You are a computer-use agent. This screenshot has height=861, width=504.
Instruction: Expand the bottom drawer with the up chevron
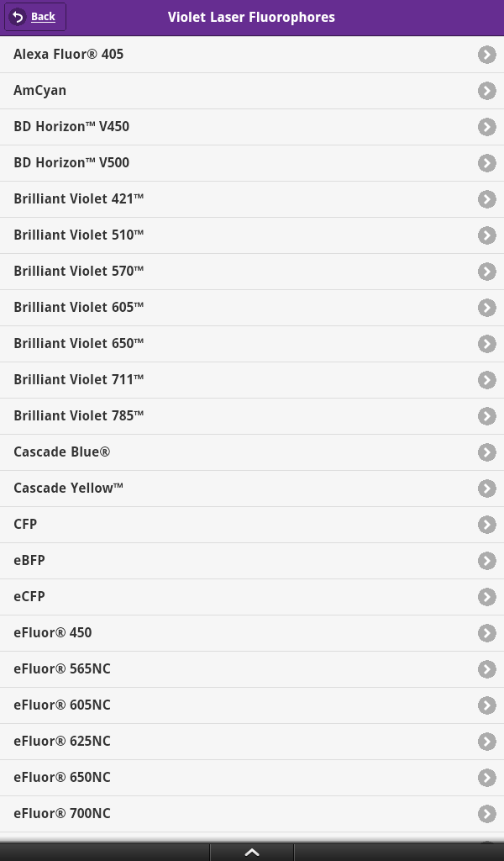click(x=251, y=852)
